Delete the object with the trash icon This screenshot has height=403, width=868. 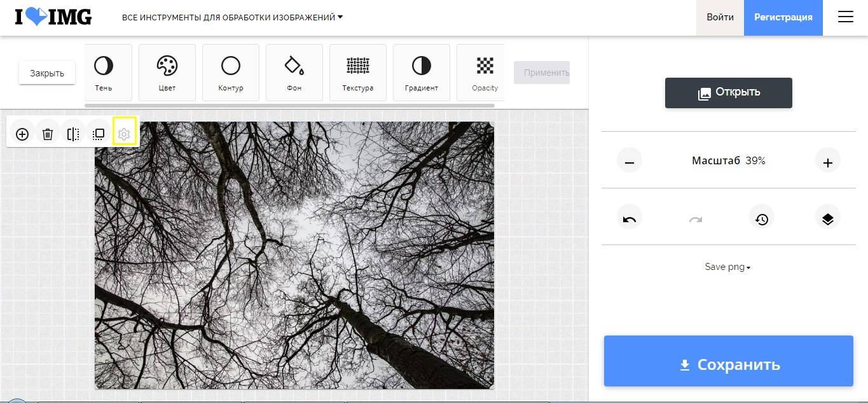pyautogui.click(x=48, y=134)
